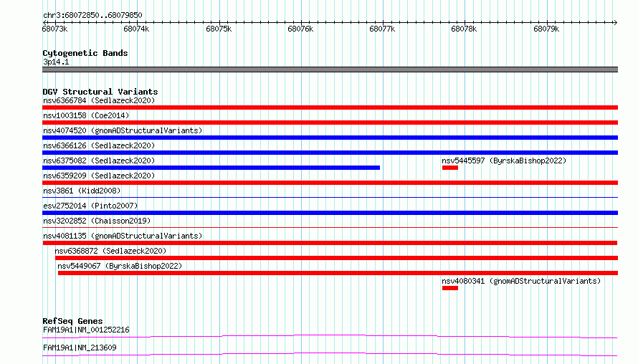Click the red bar under nsv4081135
Viewport: 638px width, 364px height.
coord(330,243)
